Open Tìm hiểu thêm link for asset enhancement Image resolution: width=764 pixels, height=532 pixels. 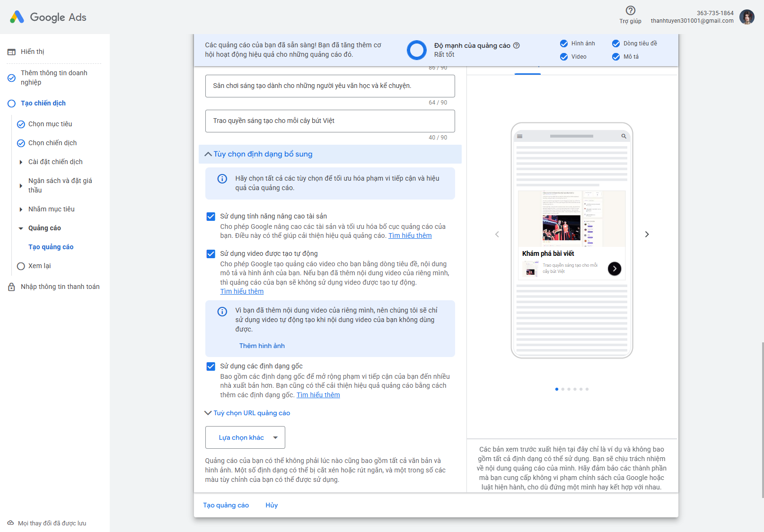coord(410,235)
